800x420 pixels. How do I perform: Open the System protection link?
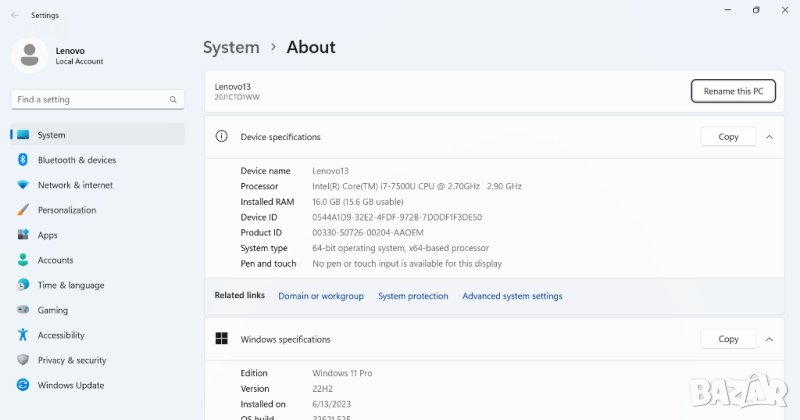[413, 296]
